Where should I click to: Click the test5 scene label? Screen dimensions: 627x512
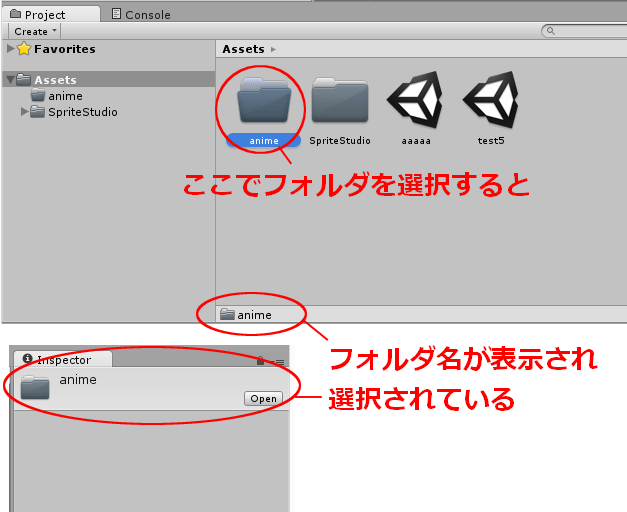(x=491, y=141)
